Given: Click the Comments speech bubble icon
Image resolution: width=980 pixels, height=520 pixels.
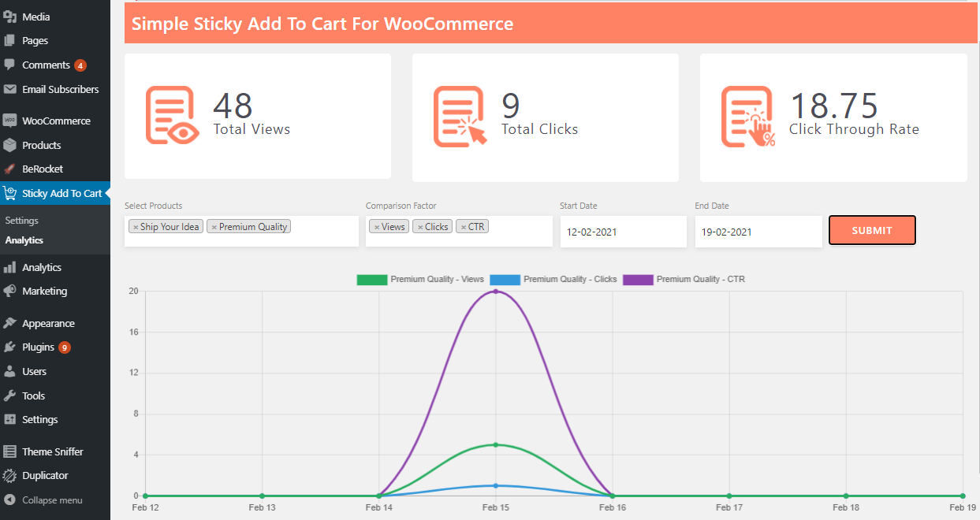Looking at the screenshot, I should click(9, 65).
